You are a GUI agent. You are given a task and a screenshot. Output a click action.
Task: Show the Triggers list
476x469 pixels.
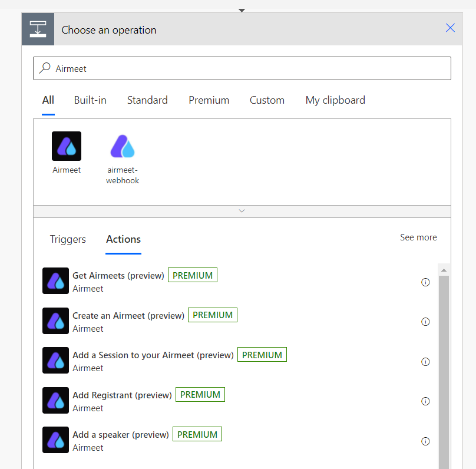click(x=68, y=239)
